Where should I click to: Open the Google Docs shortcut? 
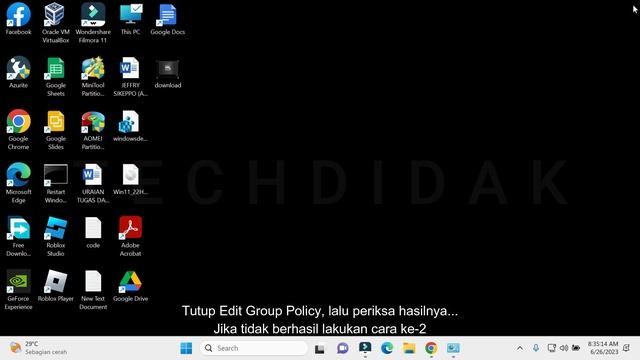168,19
